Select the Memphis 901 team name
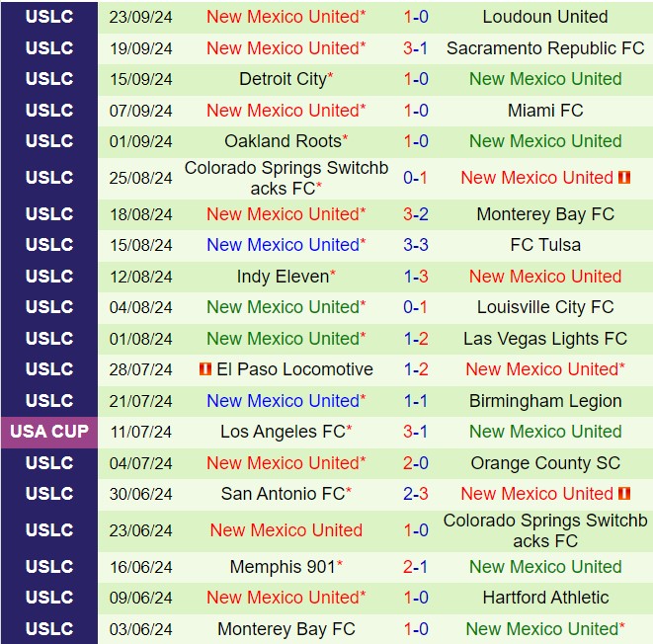Image resolution: width=653 pixels, height=644 pixels. 282,567
